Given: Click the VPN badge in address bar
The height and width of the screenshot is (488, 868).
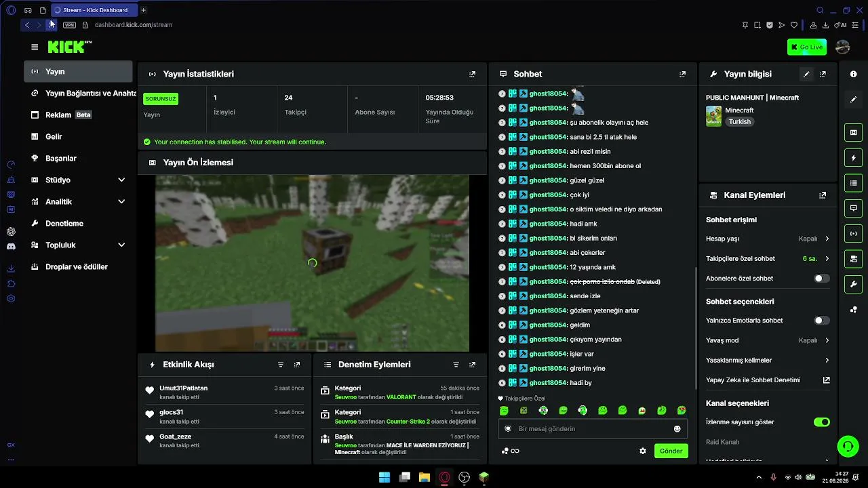Looking at the screenshot, I should tap(69, 24).
